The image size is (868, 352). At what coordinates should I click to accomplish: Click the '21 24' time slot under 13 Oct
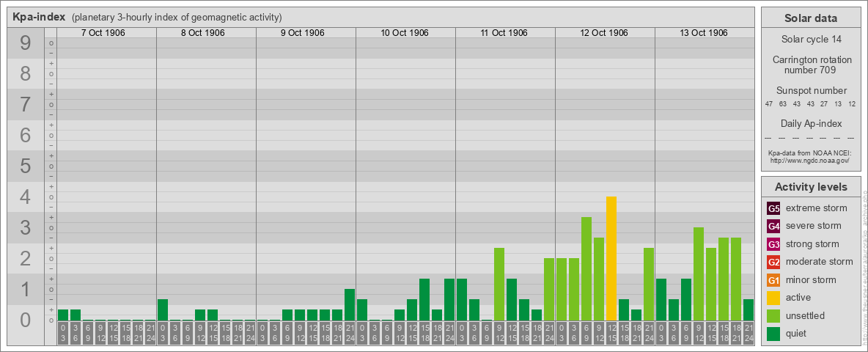tap(749, 334)
